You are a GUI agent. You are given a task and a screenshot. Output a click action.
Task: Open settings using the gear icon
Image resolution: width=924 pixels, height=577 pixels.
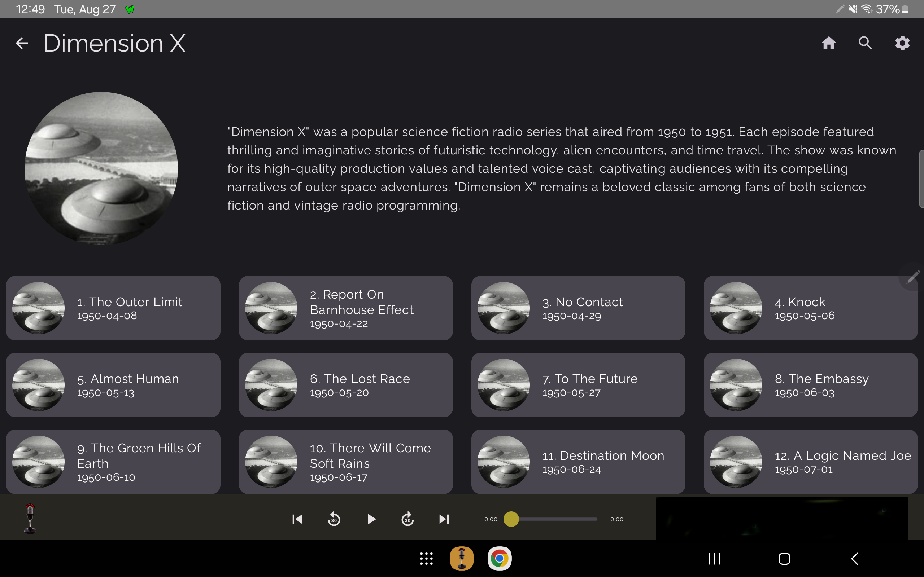(x=902, y=43)
